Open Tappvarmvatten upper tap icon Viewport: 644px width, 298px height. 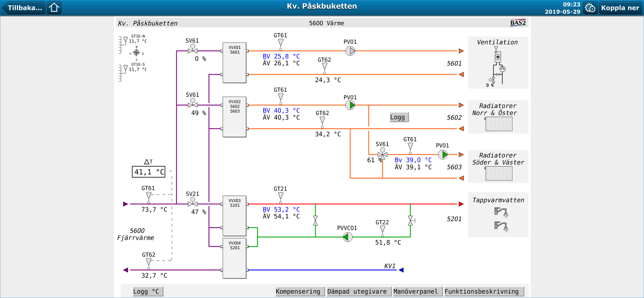[501, 212]
